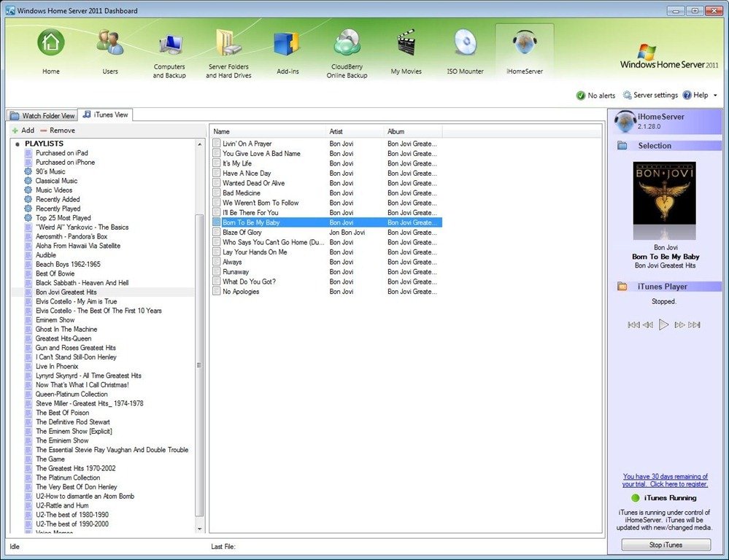729x560 pixels.
Task: Click the Bon Jovi album artwork thumbnail
Action: pos(664,193)
